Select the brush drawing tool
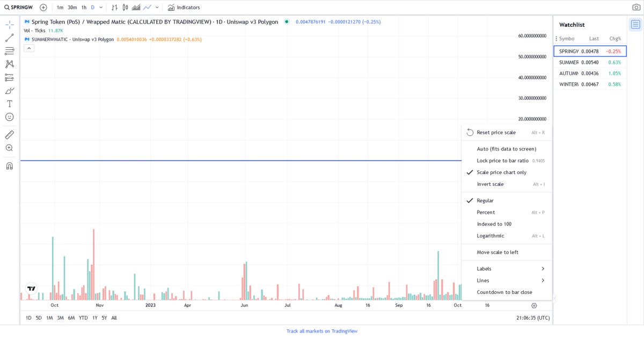Viewport: 644px width, 339px height. point(10,91)
